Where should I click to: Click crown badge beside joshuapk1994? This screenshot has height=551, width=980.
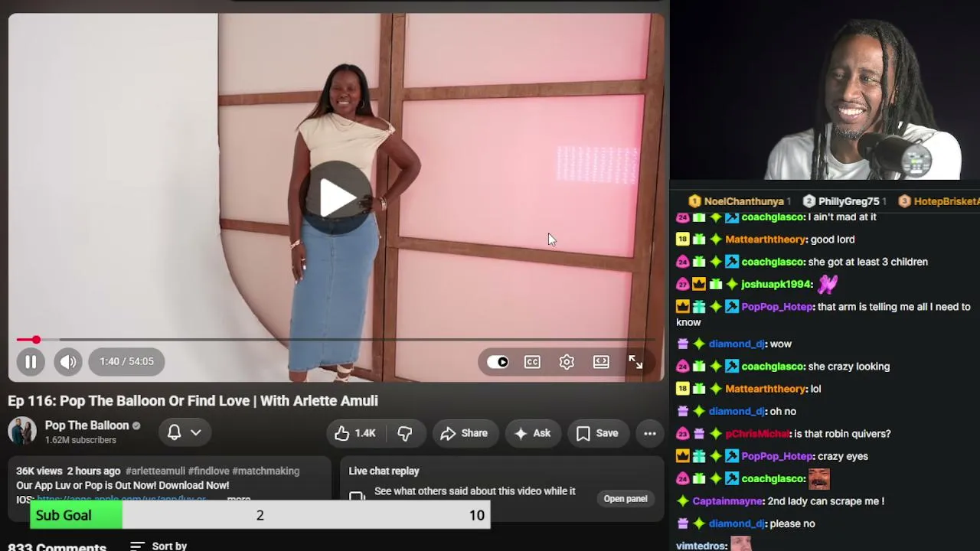pos(699,284)
